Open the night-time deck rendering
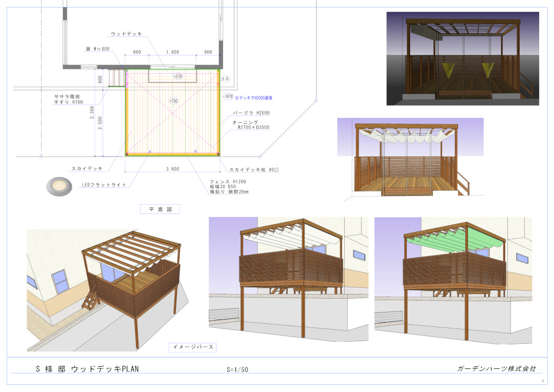The width and height of the screenshot is (554, 392). (463, 58)
